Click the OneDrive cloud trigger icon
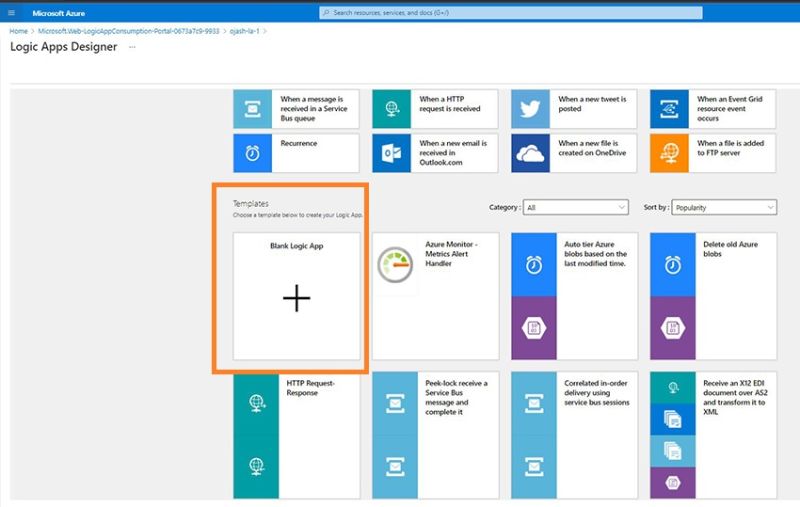 pyautogui.click(x=530, y=153)
